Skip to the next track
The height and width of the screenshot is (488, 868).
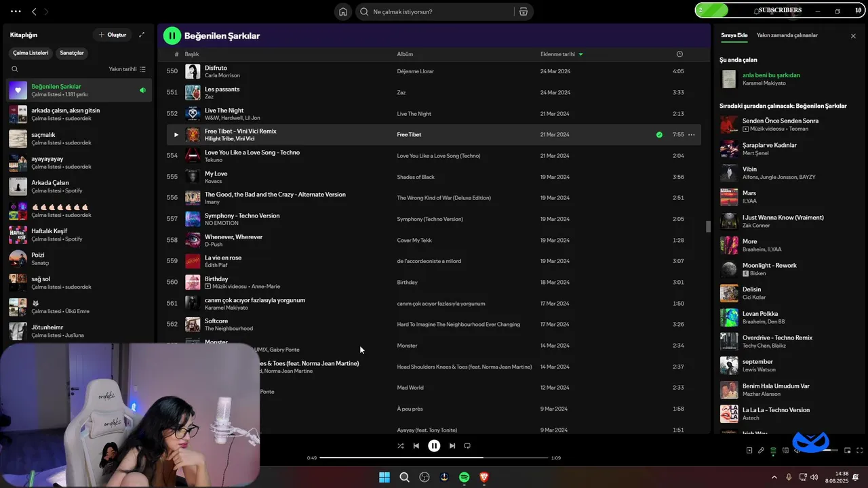tap(452, 446)
